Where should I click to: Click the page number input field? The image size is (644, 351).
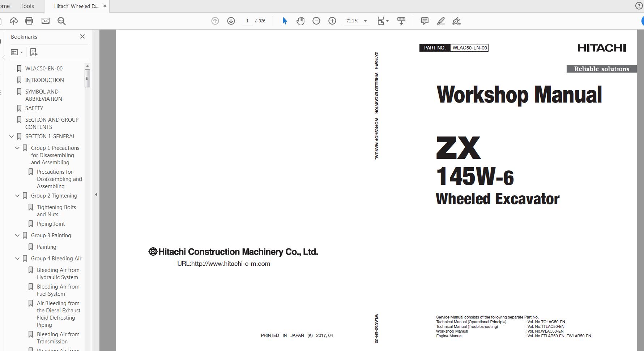point(247,21)
